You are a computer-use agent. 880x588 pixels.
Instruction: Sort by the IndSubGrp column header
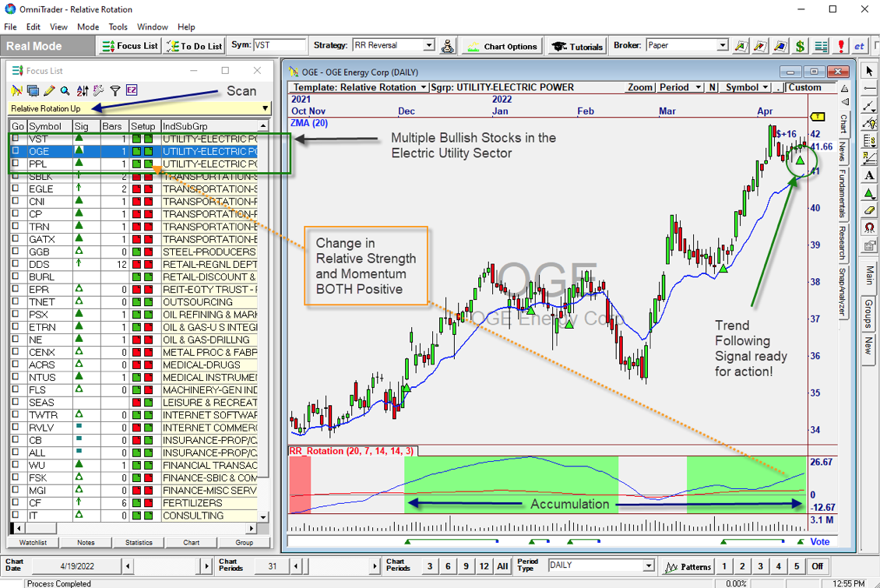click(209, 126)
